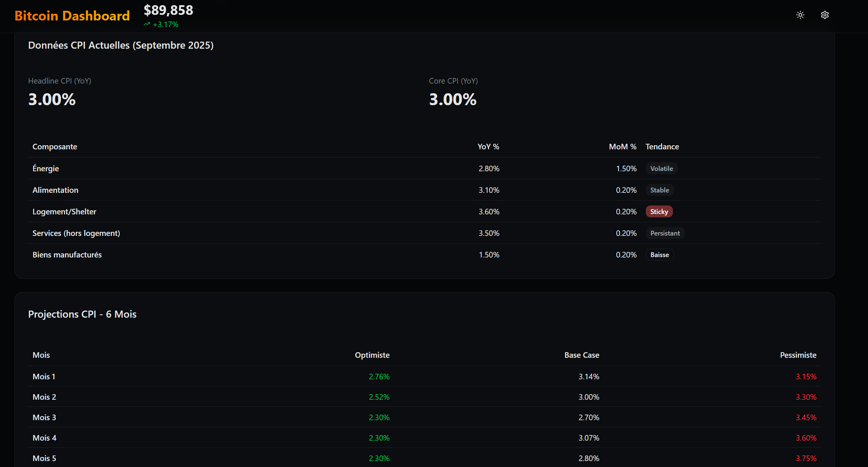Click the Sticky trend badge
Image resolution: width=868 pixels, height=467 pixels.
click(x=659, y=211)
